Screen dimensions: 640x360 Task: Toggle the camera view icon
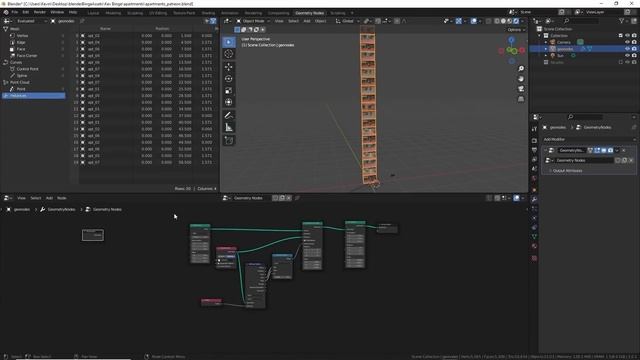click(521, 89)
